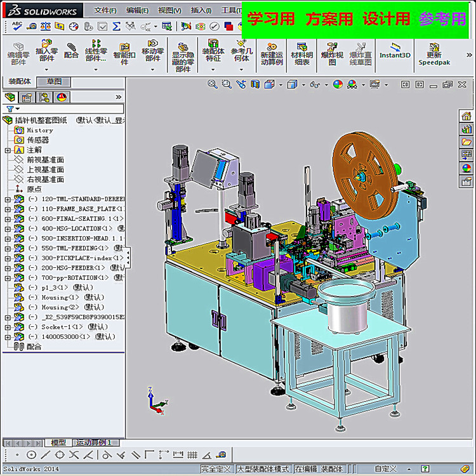476x476 pixels.
Task: Open File Explorer folder icon in task pane
Action: pyautogui.click(x=466, y=142)
